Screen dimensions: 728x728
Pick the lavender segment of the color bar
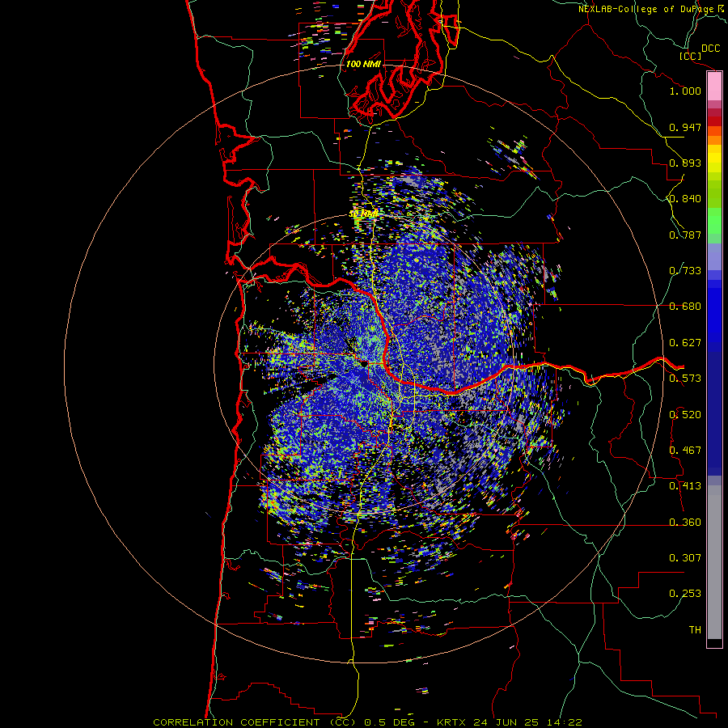(714, 256)
